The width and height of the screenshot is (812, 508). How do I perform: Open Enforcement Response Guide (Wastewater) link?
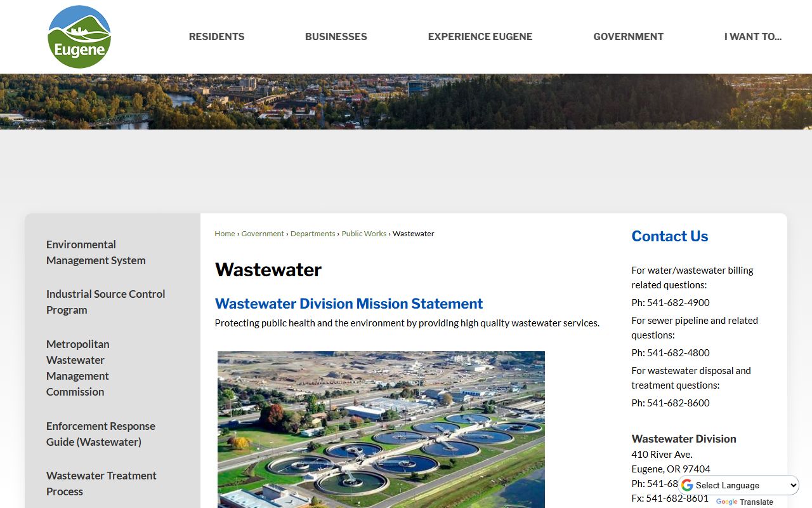coord(101,434)
